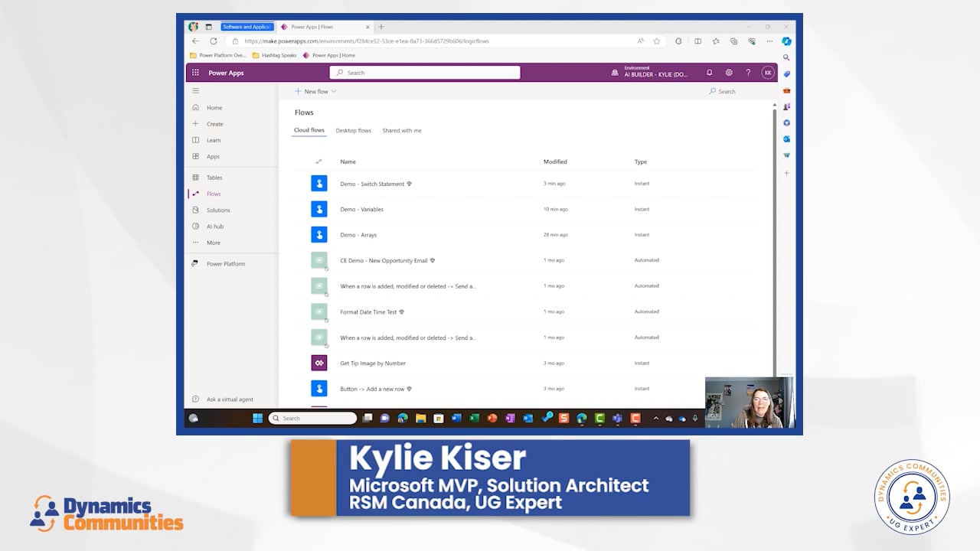Open browser Settings and more ellipsis
The width and height of the screenshot is (980, 551).
(769, 41)
